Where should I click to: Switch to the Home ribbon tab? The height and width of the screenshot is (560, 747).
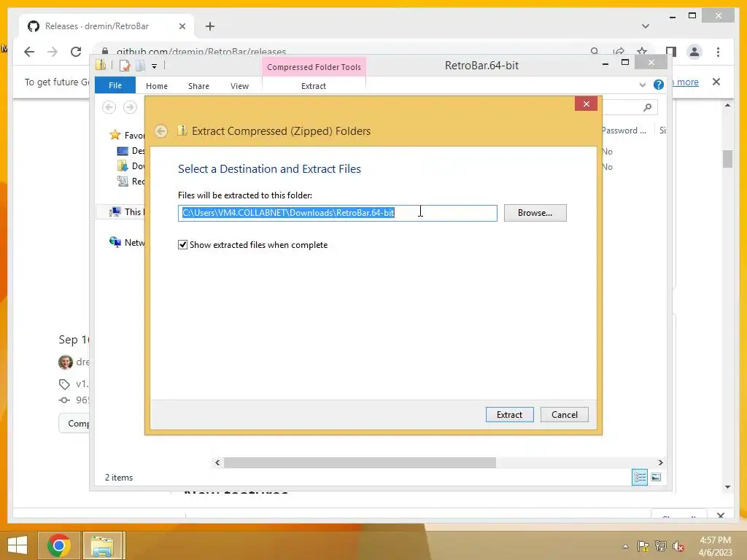[x=157, y=86]
